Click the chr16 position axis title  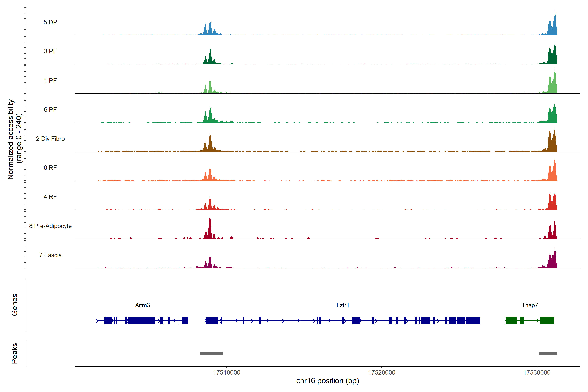(x=327, y=381)
